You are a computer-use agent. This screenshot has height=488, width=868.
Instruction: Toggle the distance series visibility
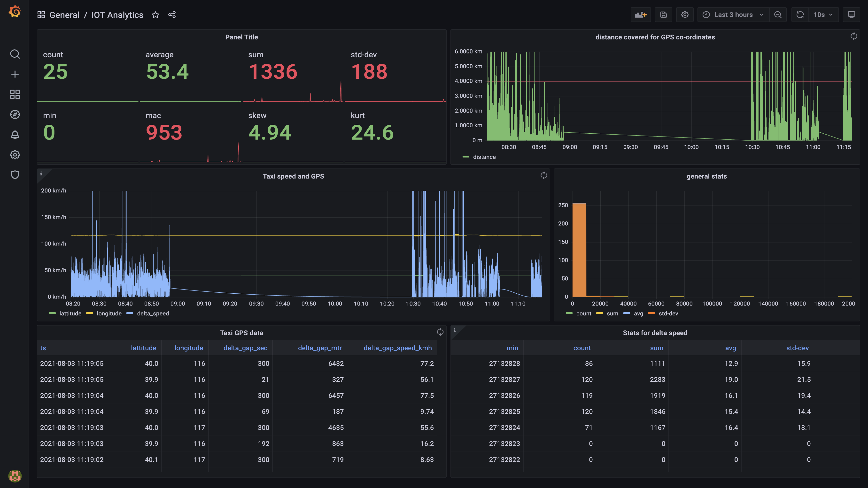click(x=484, y=157)
